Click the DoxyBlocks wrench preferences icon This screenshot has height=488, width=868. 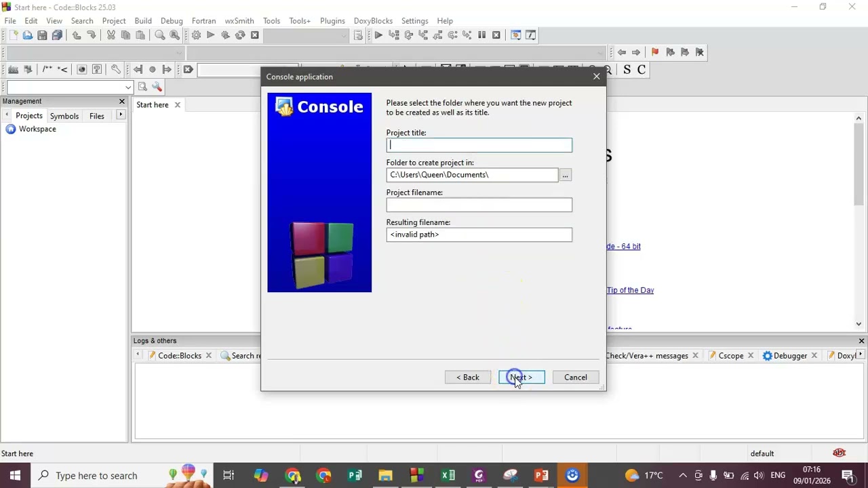(x=116, y=70)
